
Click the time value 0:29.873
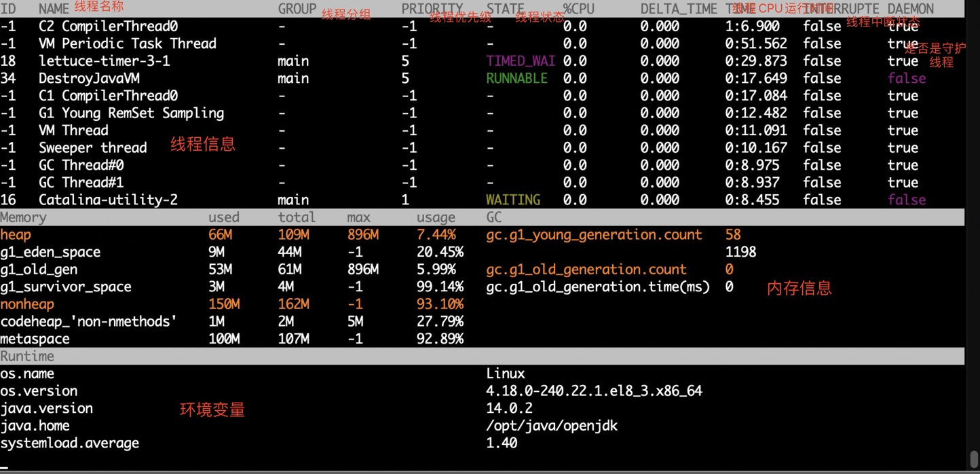[756, 61]
